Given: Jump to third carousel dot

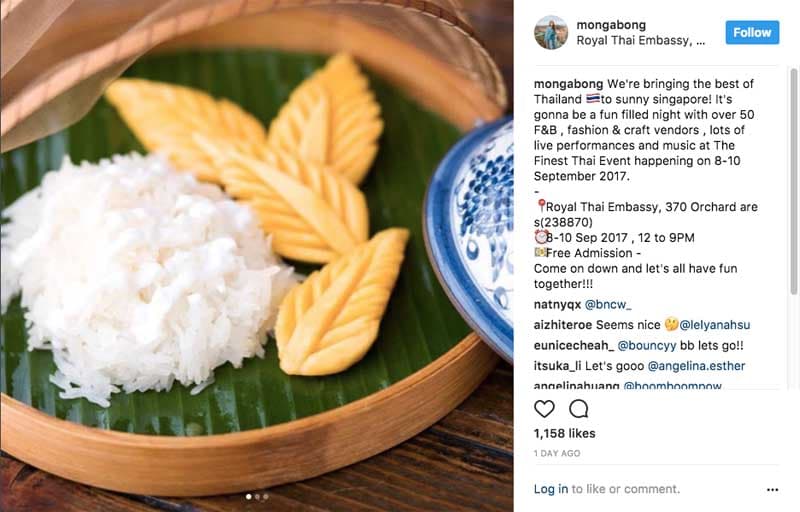Looking at the screenshot, I should coord(265,496).
